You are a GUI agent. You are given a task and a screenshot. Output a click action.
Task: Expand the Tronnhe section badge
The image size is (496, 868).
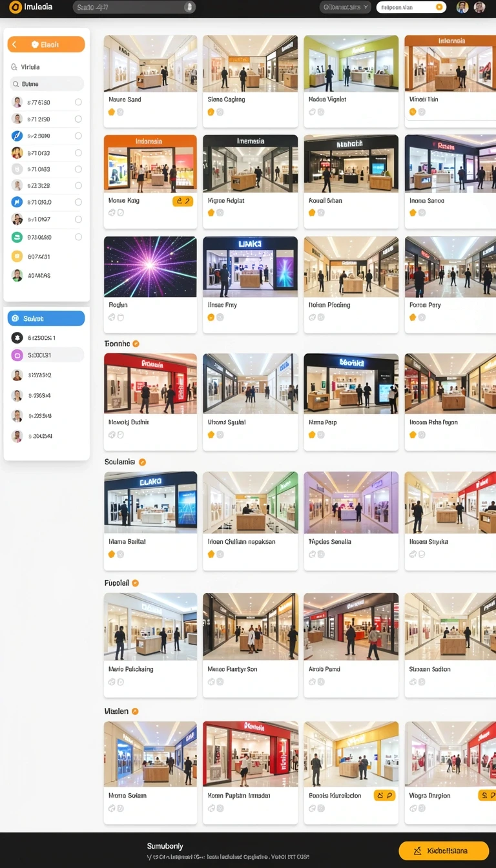click(x=136, y=344)
